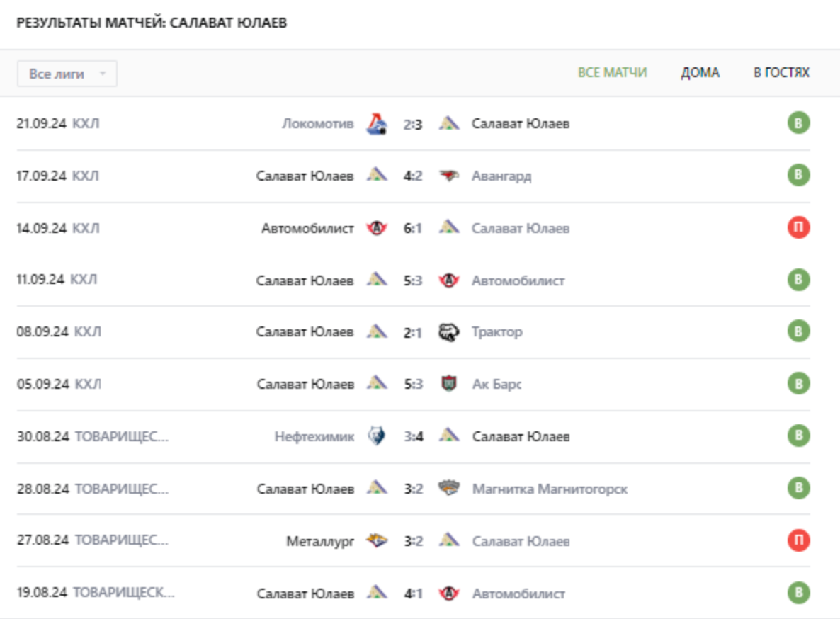Viewport: 840px width, 619px height.
Task: Open the Все лиги dropdown
Action: (67, 74)
